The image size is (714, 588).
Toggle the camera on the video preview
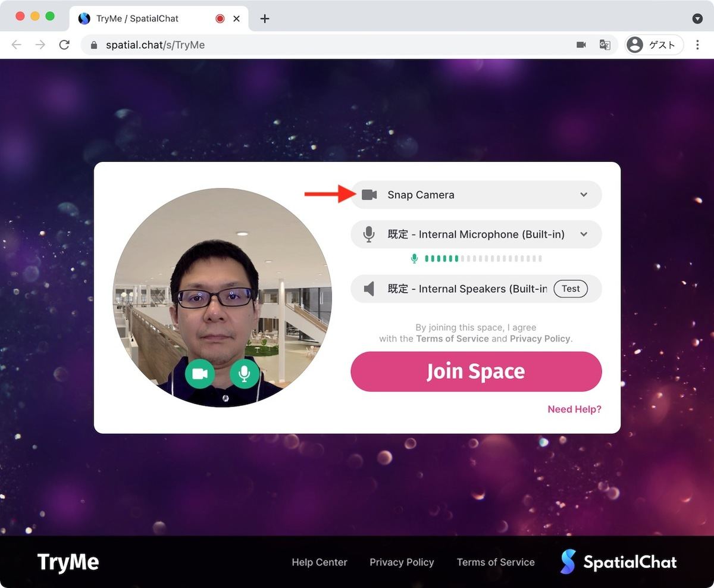coord(200,374)
